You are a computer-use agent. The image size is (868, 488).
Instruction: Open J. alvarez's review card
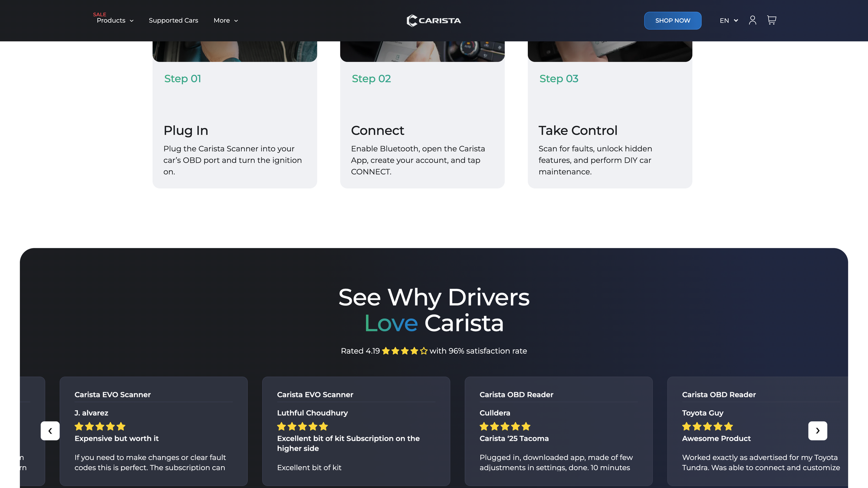pos(154,431)
